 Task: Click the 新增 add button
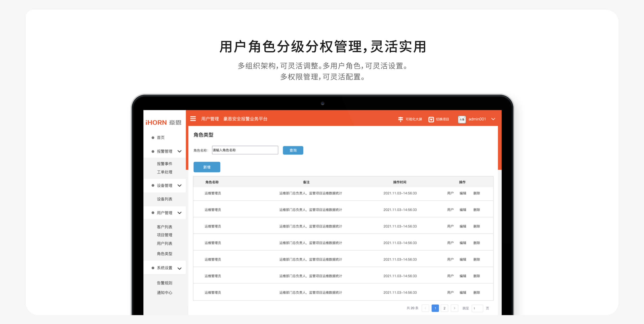(207, 167)
